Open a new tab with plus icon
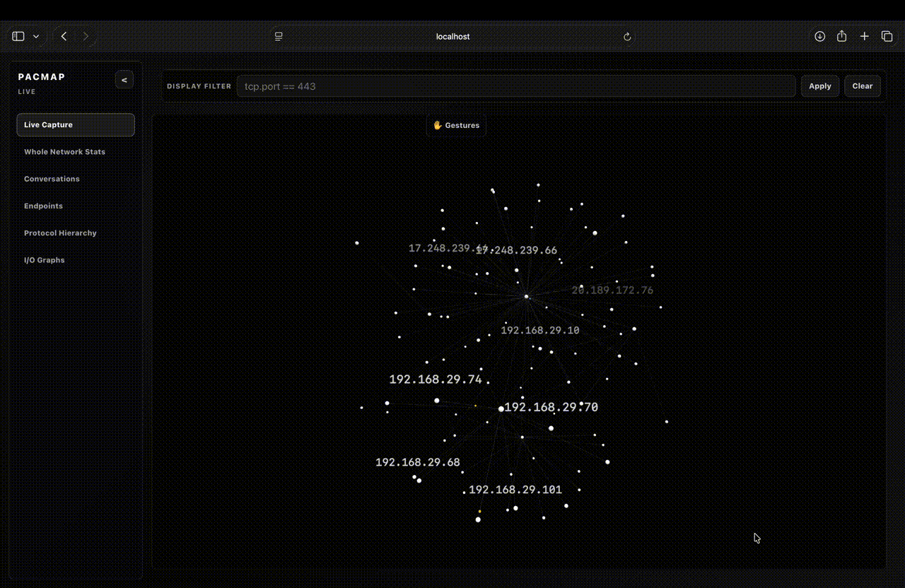This screenshot has width=905, height=588. [x=864, y=36]
